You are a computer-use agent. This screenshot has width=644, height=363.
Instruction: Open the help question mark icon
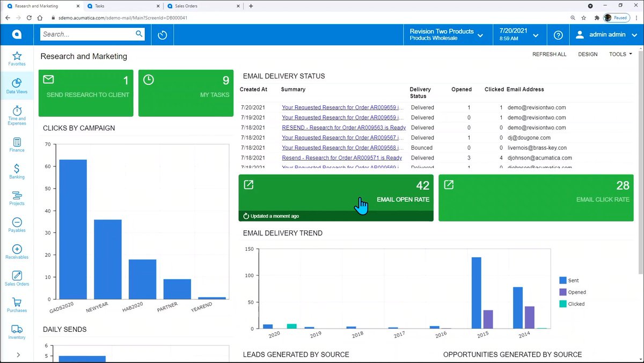558,35
